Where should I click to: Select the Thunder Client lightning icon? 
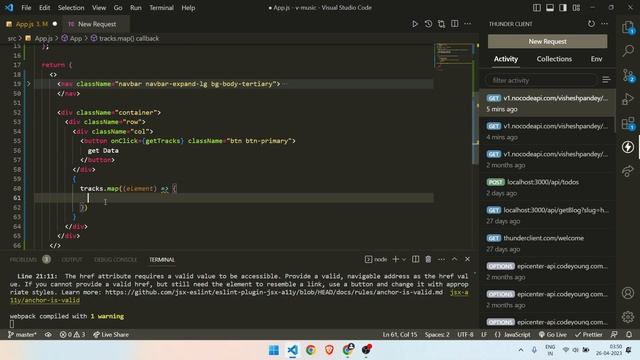pos(628,147)
